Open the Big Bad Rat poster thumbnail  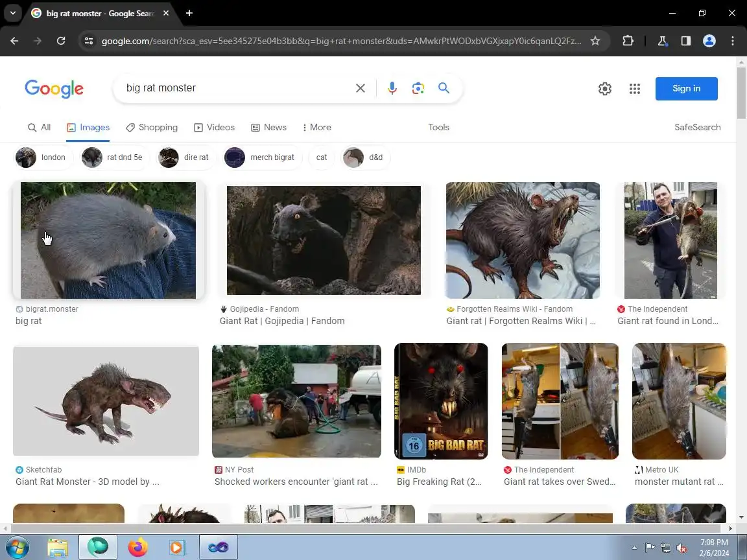click(441, 401)
